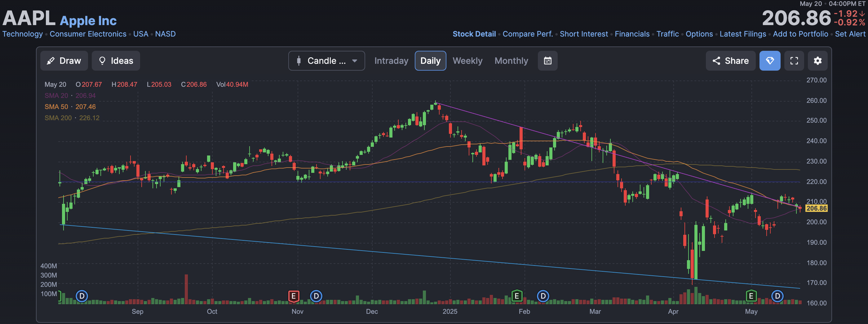Viewport: 868px width, 324px height.
Task: Switch to Intraday timeframe
Action: (x=391, y=61)
